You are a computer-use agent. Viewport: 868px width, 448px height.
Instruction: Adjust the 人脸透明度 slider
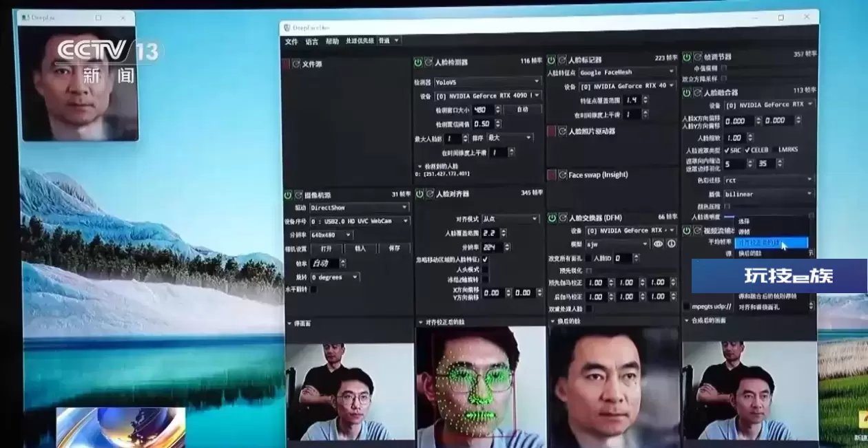(x=769, y=216)
